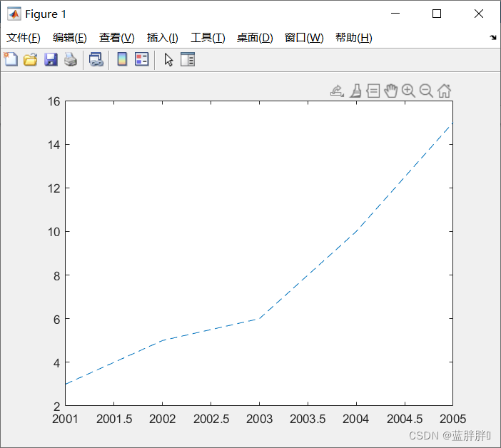
Task: Click the x-axis label 2001.5
Action: click(114, 419)
